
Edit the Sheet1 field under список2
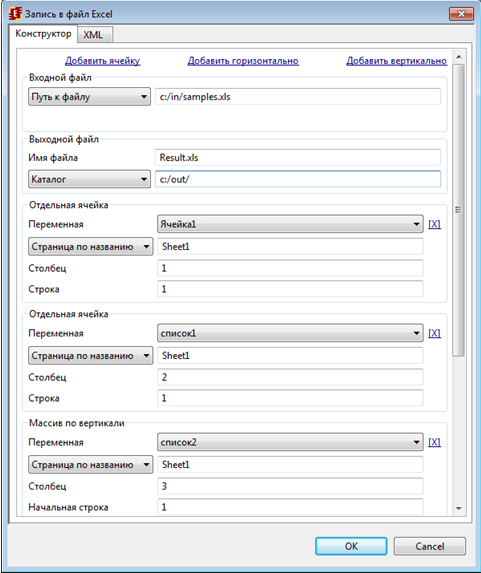coord(290,464)
